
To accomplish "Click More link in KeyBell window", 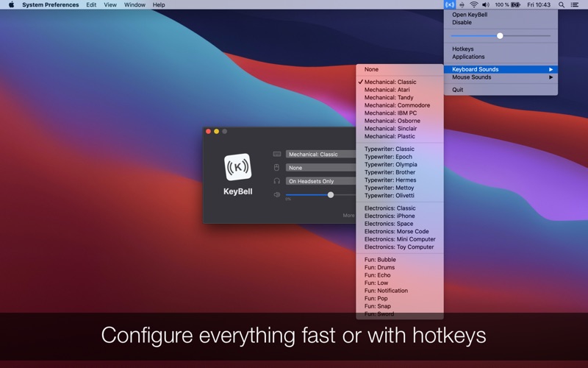I will [x=348, y=215].
